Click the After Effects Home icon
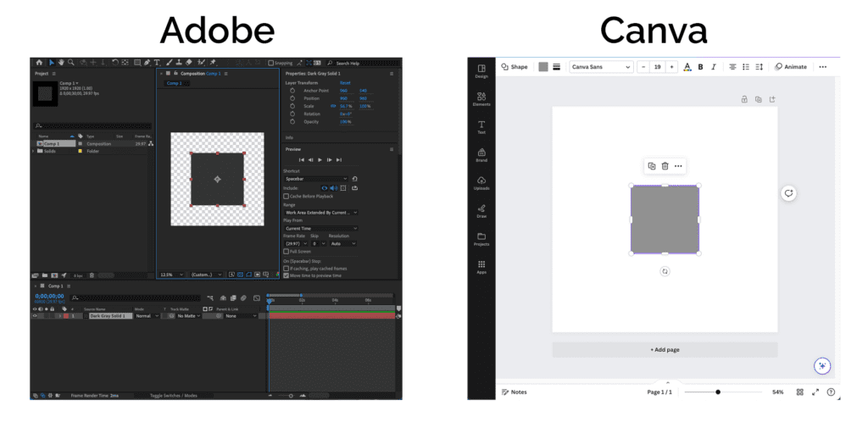This screenshot has height=428, width=868. click(x=39, y=63)
